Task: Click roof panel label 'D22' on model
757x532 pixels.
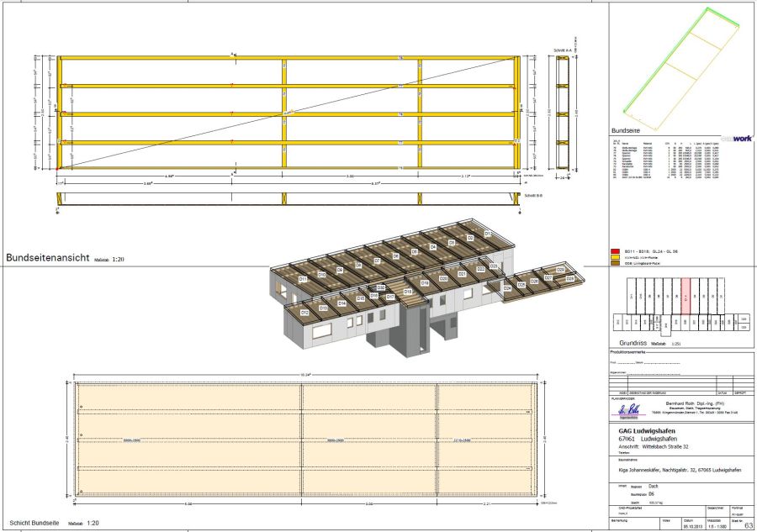Action: click(x=481, y=269)
